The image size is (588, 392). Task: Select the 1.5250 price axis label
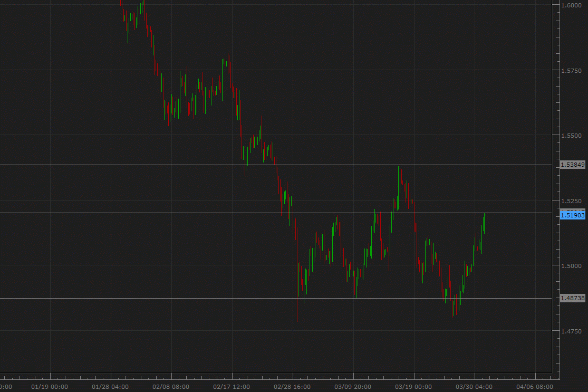pyautogui.click(x=571, y=200)
